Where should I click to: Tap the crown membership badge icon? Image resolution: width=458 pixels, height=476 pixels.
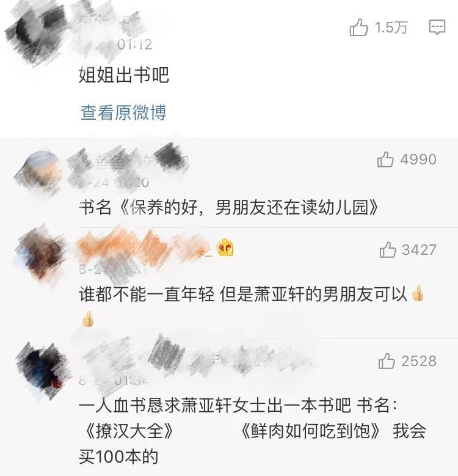point(225,247)
